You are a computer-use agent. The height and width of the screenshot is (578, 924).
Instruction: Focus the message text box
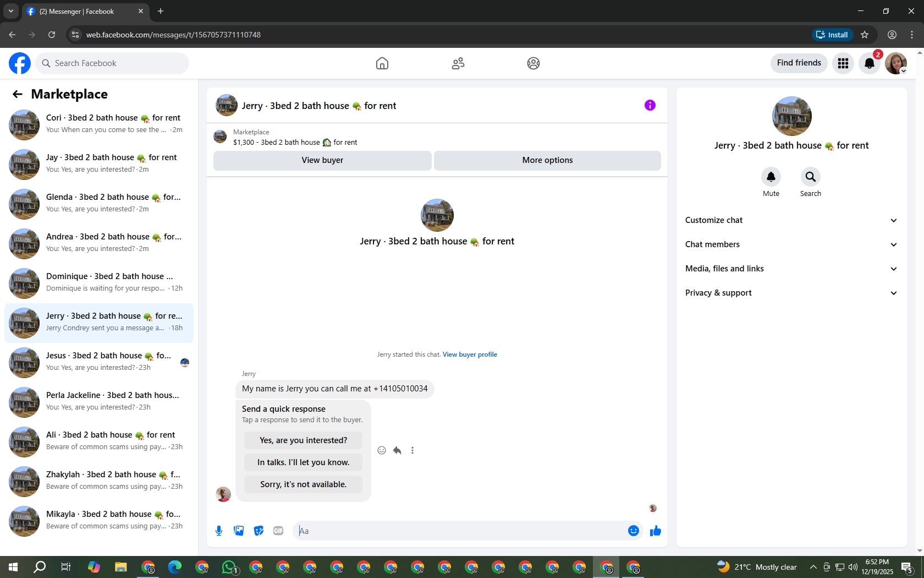461,531
